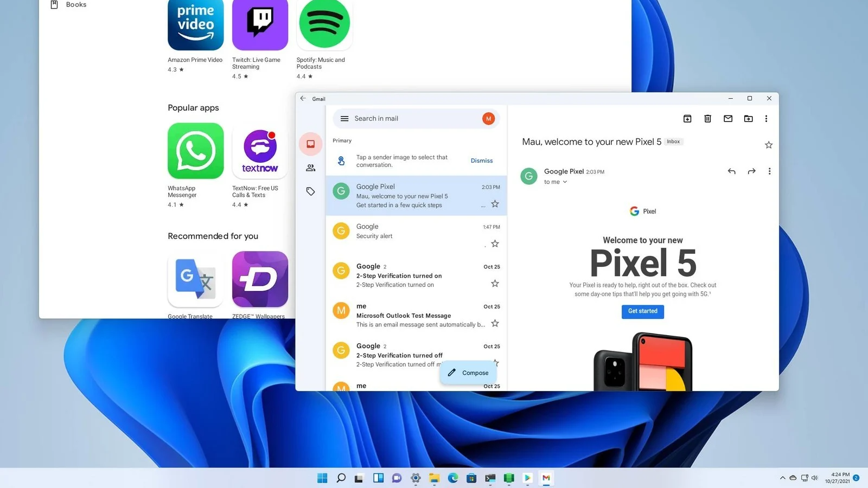Go back with Gmail's title bar arrow
868x488 pixels.
click(x=303, y=99)
